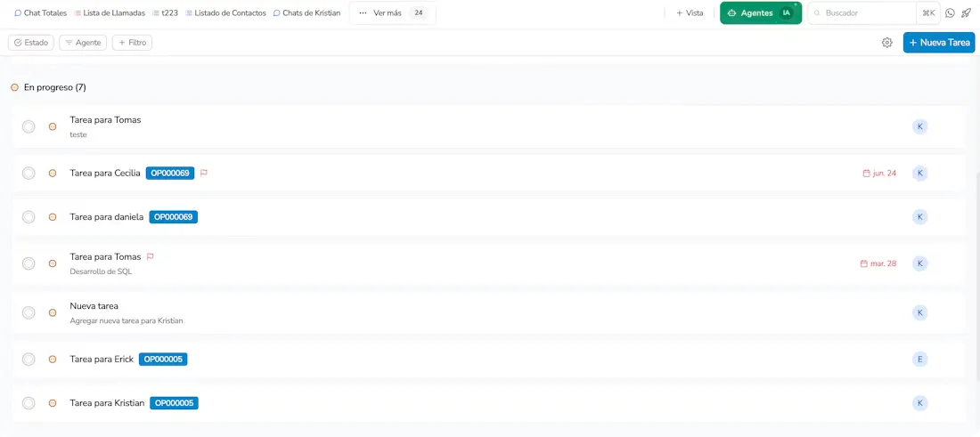Open WhatsApp icon in top bar
The width and height of the screenshot is (980, 437).
(950, 13)
